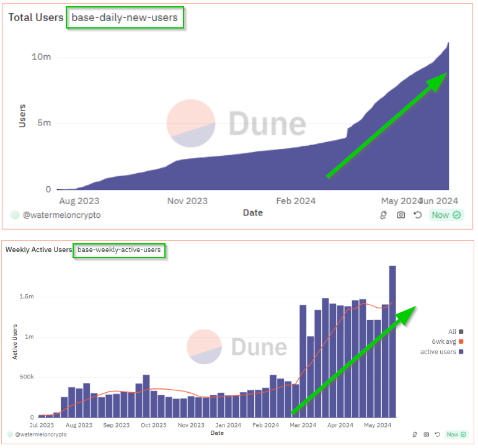Image resolution: width=478 pixels, height=448 pixels.
Task: Click the watermeloncrypto avatar circle under the Total Users chart
Action: point(15,215)
